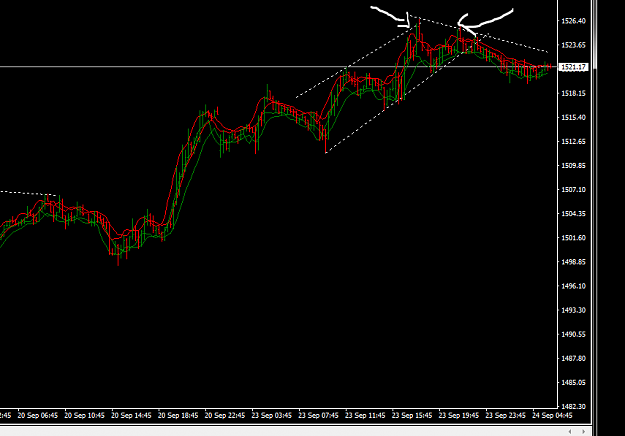Click the 1523.65 price axis label
The width and height of the screenshot is (625, 436).
coord(574,45)
